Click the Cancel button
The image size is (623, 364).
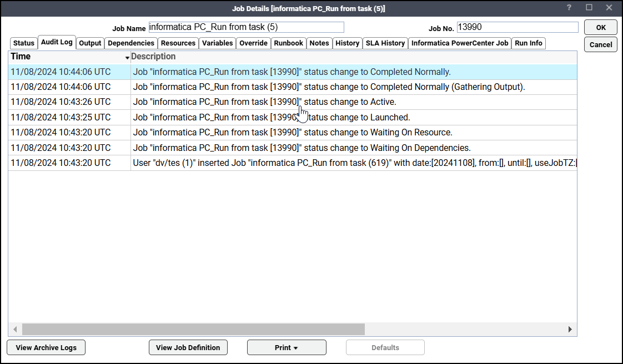[601, 44]
